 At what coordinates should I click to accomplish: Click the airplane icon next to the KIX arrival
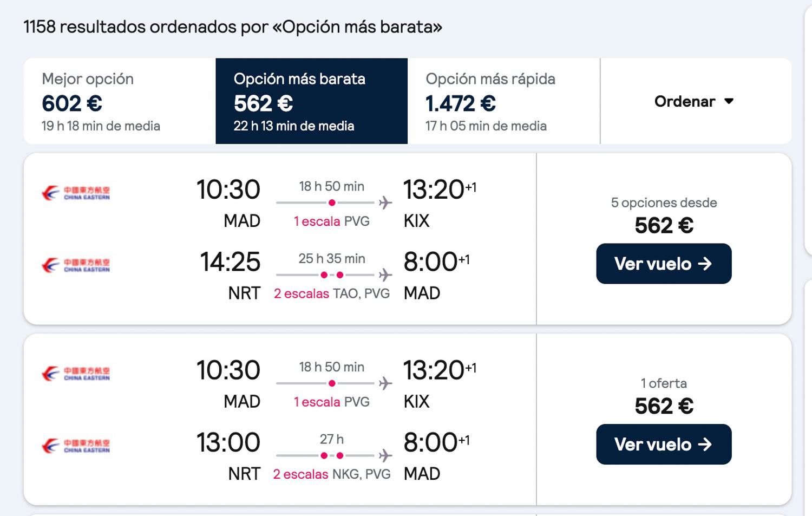[x=385, y=201]
